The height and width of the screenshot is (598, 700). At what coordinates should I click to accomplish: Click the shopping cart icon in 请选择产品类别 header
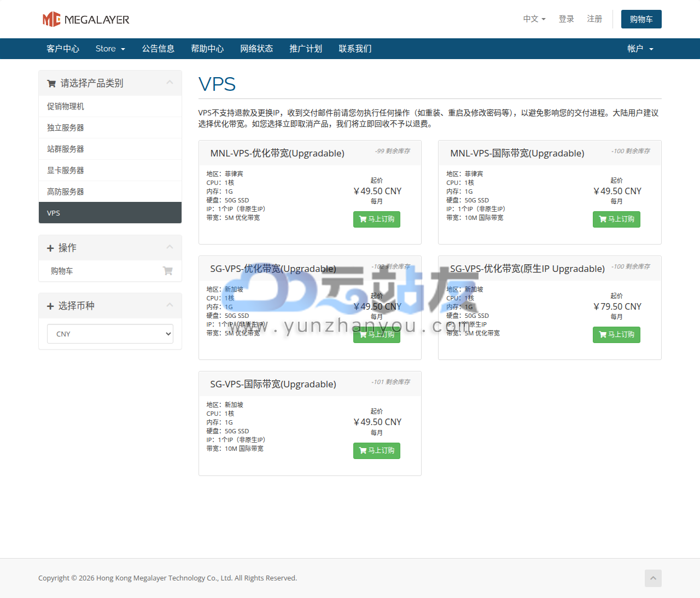pos(51,83)
